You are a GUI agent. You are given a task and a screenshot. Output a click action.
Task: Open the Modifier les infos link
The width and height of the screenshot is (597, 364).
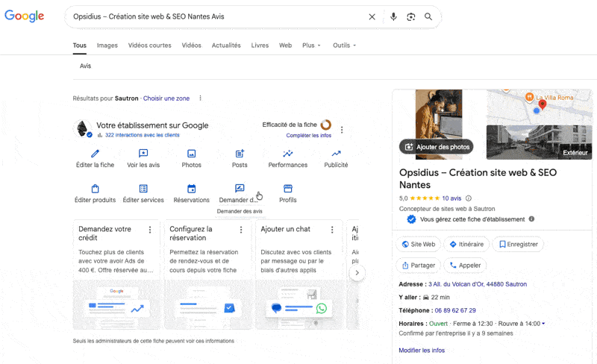(x=422, y=351)
